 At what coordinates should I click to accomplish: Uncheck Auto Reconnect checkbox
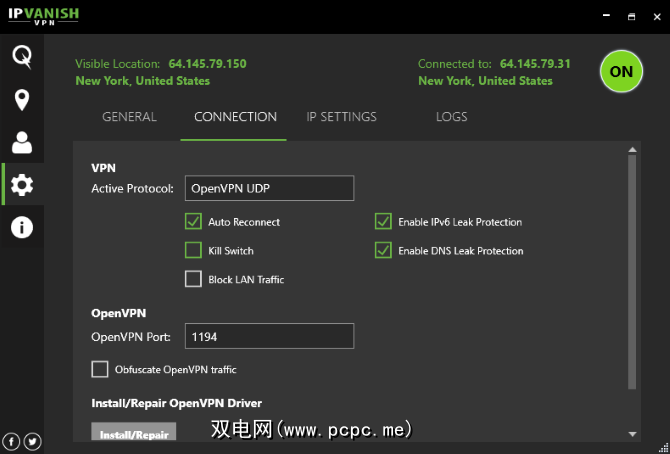193,222
